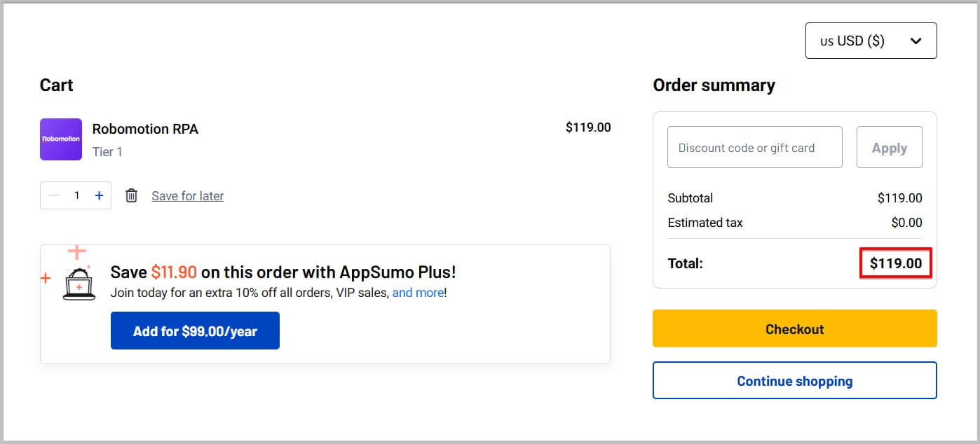980x444 pixels.
Task: Click Add for $99.00/year button
Action: 195,330
